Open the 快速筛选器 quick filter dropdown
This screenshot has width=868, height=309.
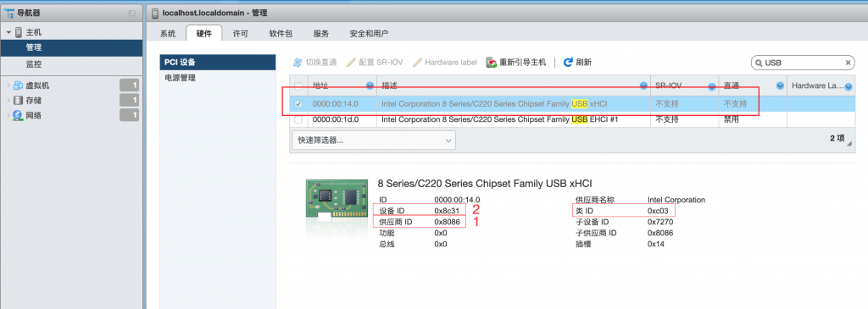click(x=373, y=141)
